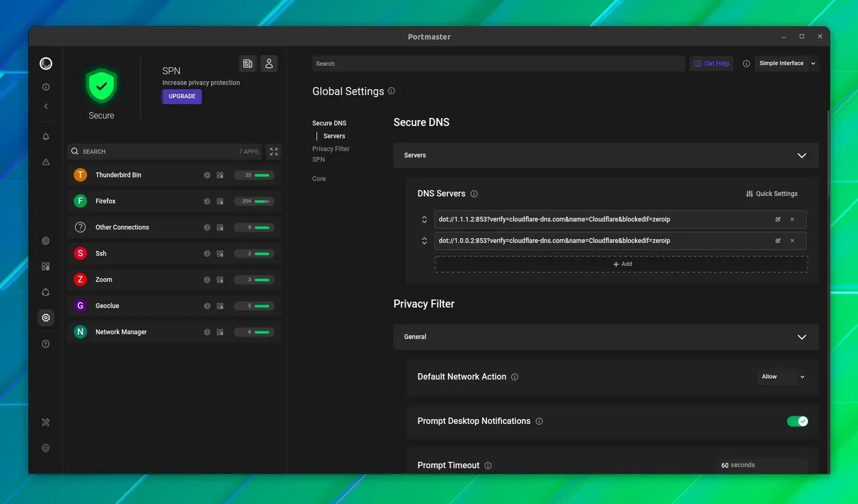Collapse the General section
This screenshot has height=504, width=858.
[606, 337]
